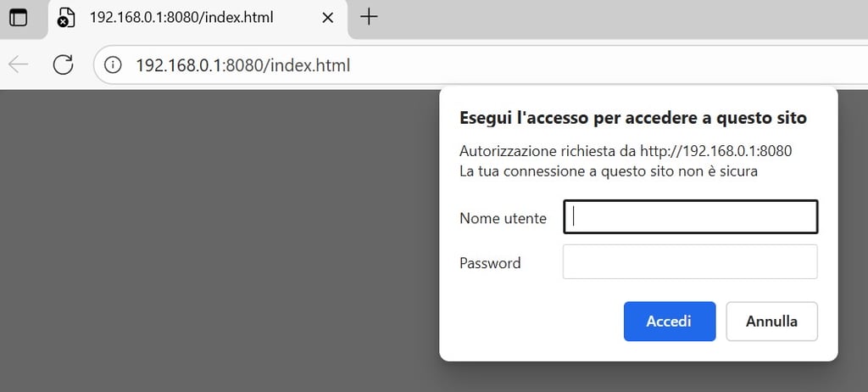Screen dimensions: 868x392
Task: Click the "Esegui l'accesso" dialog heading
Action: (632, 118)
